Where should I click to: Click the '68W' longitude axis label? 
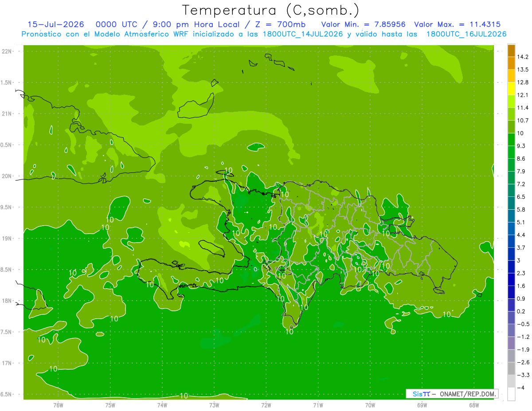[474, 405]
